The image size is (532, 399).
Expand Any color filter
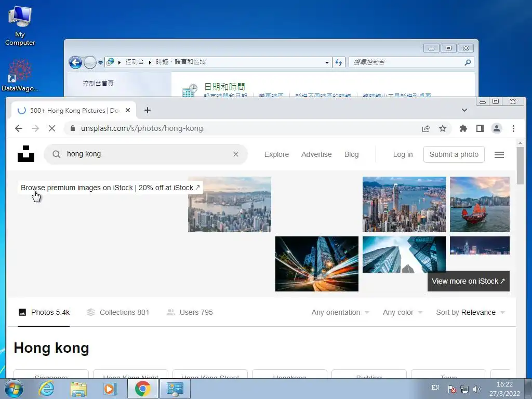pyautogui.click(x=403, y=312)
